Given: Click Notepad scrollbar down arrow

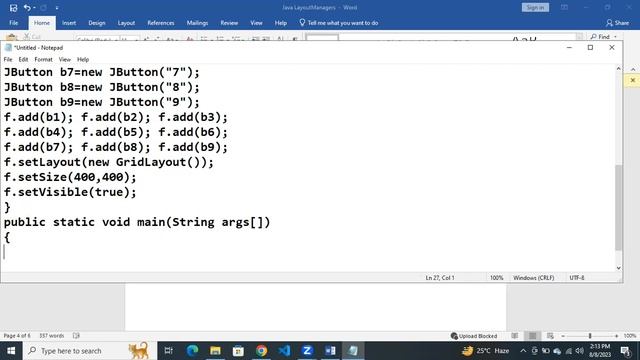Looking at the screenshot, I should tap(618, 268).
